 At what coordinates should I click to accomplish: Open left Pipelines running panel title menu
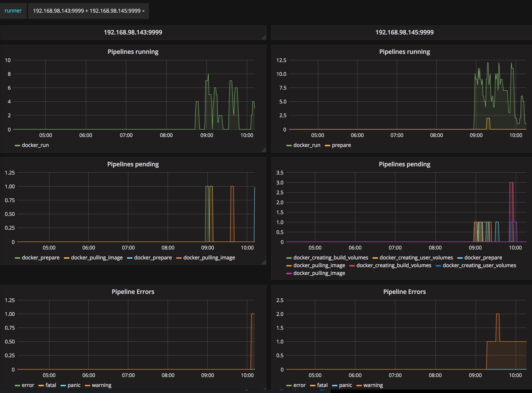pos(133,52)
